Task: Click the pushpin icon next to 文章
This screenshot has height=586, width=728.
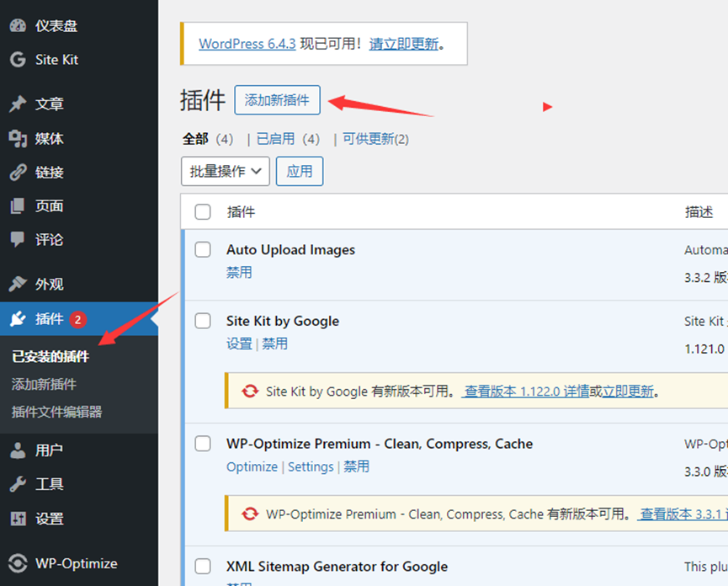Action: click(18, 104)
